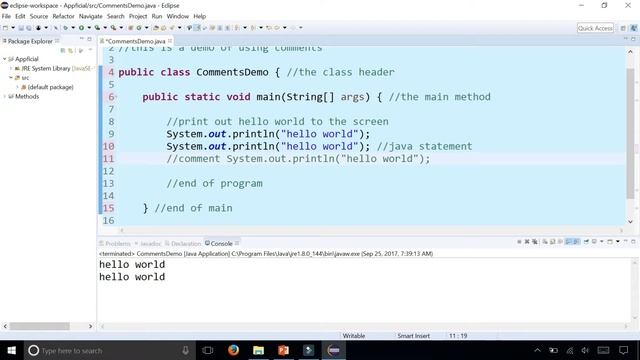Click the editor vertical scrollbar thumb
640x360 pixels.
[630, 133]
